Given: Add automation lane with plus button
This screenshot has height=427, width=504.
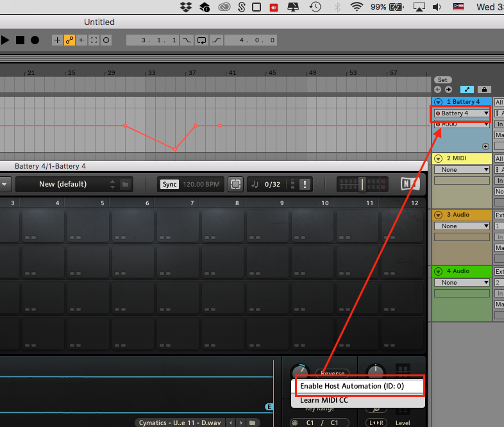Looking at the screenshot, I should tap(485, 147).
